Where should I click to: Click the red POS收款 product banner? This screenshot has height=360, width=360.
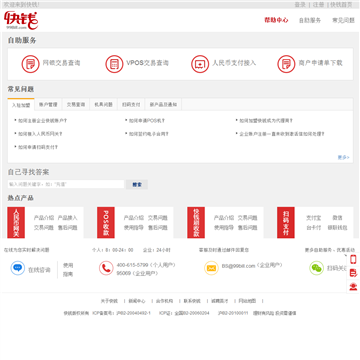(106, 223)
